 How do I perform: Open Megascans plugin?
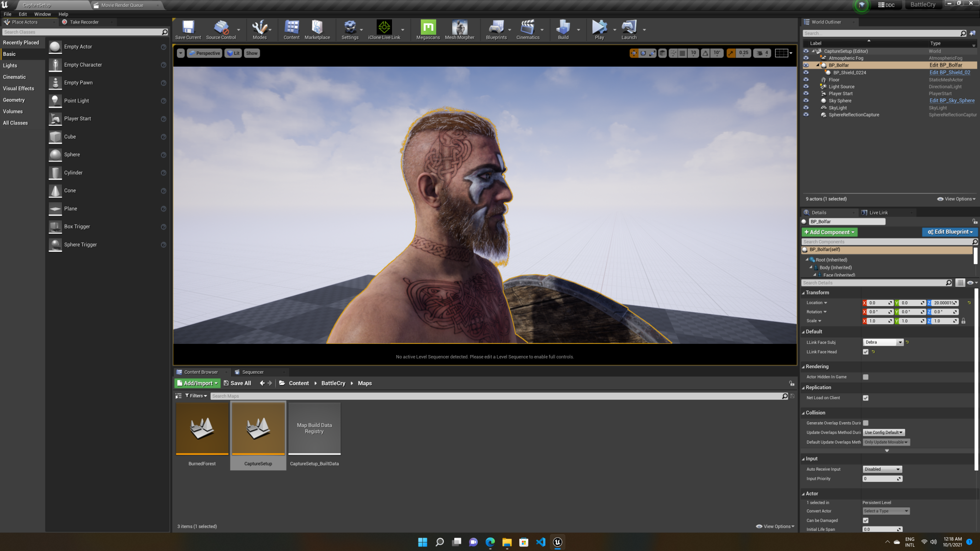click(428, 30)
